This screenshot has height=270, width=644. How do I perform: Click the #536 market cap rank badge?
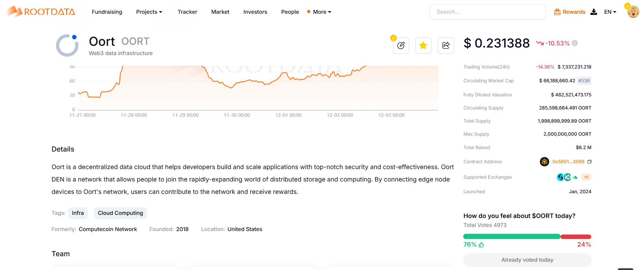[584, 81]
